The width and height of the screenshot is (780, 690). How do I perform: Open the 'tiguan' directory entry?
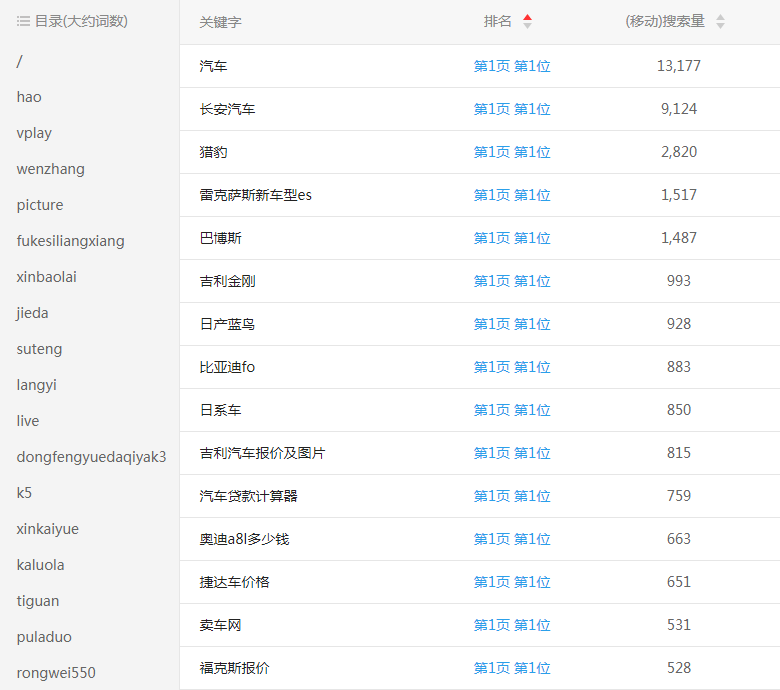point(38,601)
